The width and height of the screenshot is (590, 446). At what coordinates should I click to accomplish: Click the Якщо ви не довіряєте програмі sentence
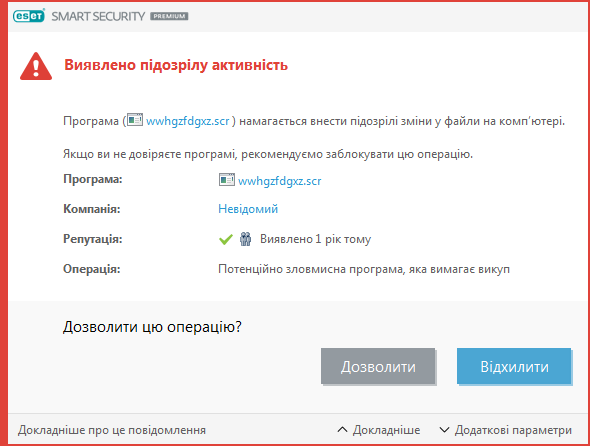click(268, 154)
